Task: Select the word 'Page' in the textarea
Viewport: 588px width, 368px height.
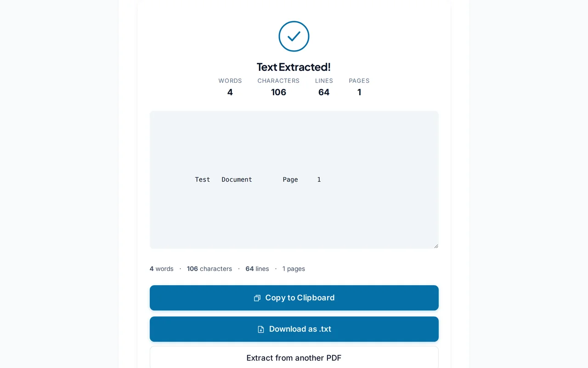Action: (x=290, y=179)
